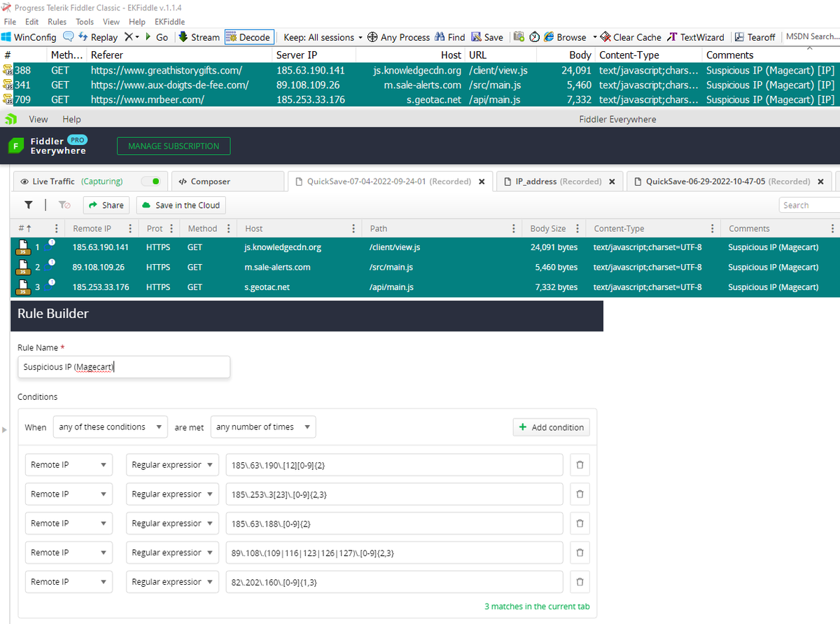Delete the 89\.108 condition via trash icon
Screen dimensions: 840x624
[x=580, y=553]
